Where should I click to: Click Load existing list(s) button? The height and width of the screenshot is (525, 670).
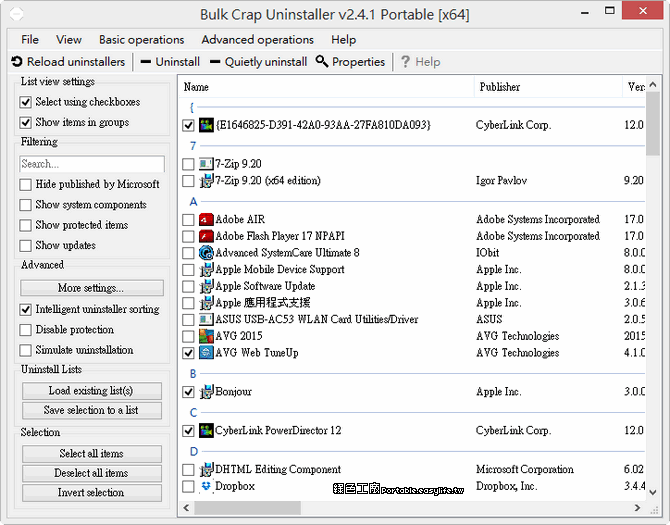click(x=92, y=391)
